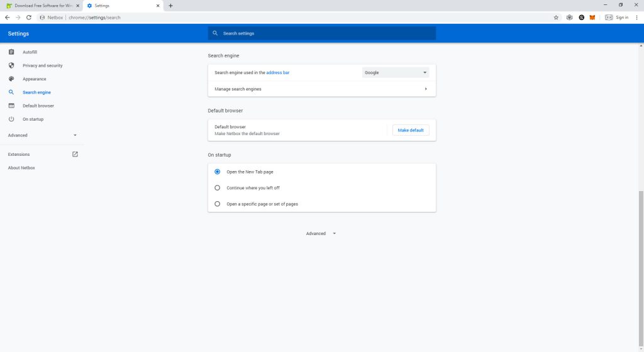Follow the address bar link
Screen dimensions: 644x352
[x=277, y=73]
